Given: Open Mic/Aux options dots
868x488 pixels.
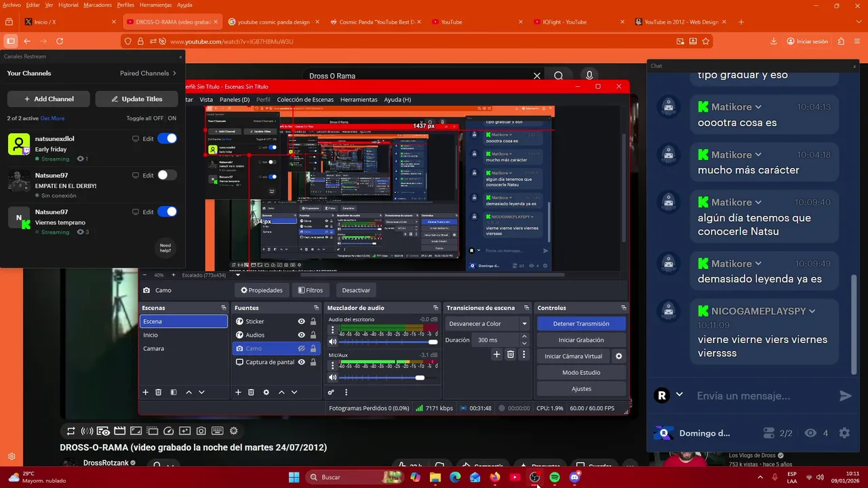Looking at the screenshot, I should click(332, 366).
